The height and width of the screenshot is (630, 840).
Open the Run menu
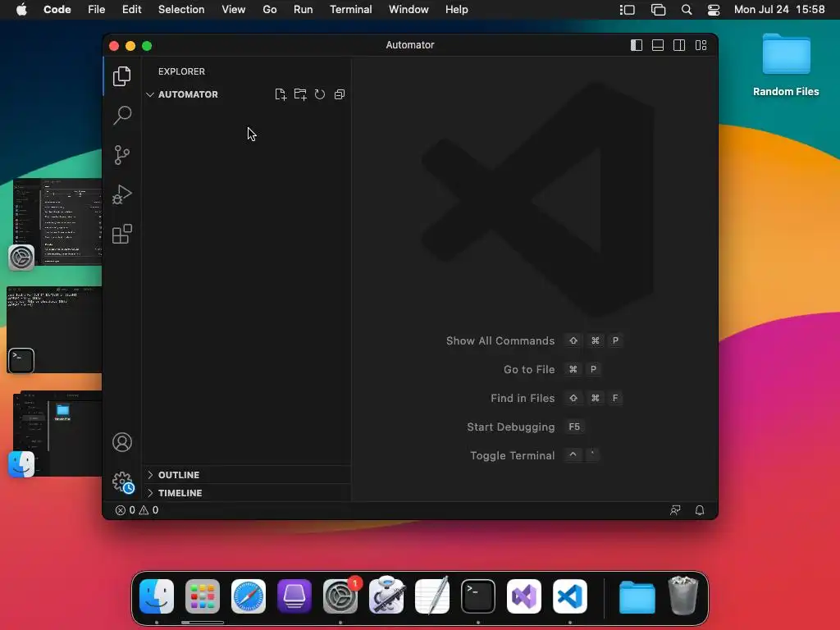click(304, 10)
